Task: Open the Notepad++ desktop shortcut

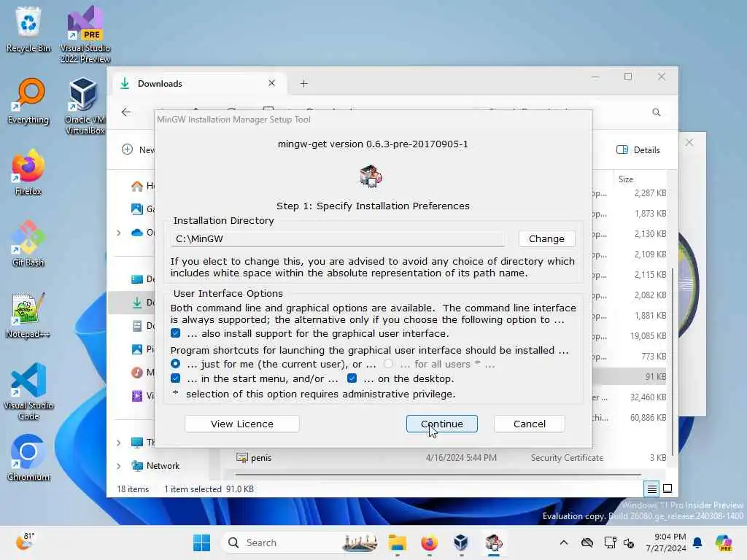Action: pyautogui.click(x=28, y=315)
